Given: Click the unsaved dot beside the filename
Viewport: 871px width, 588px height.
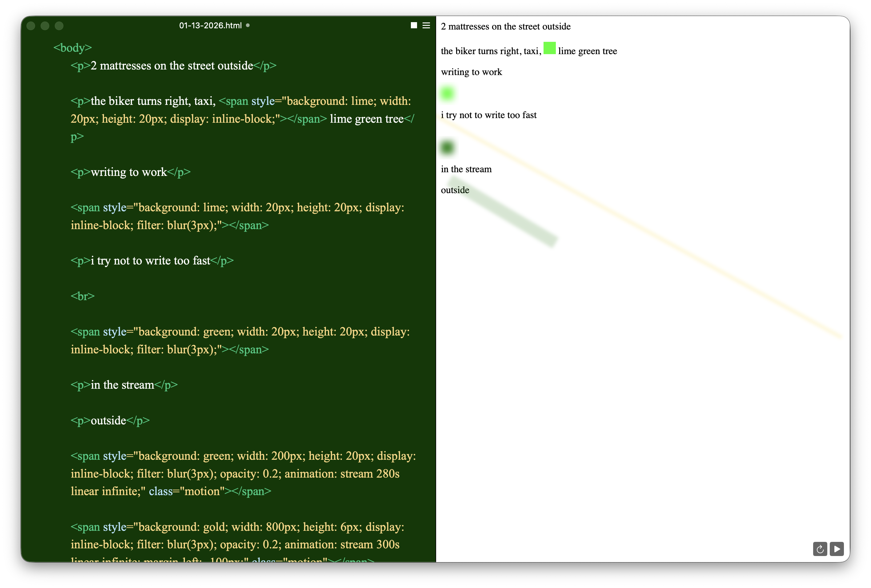Looking at the screenshot, I should [248, 26].
